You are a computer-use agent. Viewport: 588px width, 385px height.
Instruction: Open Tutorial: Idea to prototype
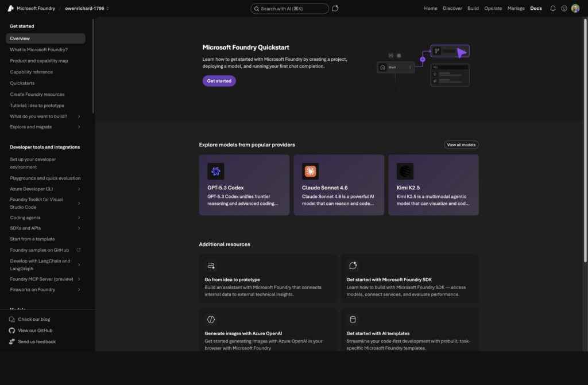[x=37, y=106]
